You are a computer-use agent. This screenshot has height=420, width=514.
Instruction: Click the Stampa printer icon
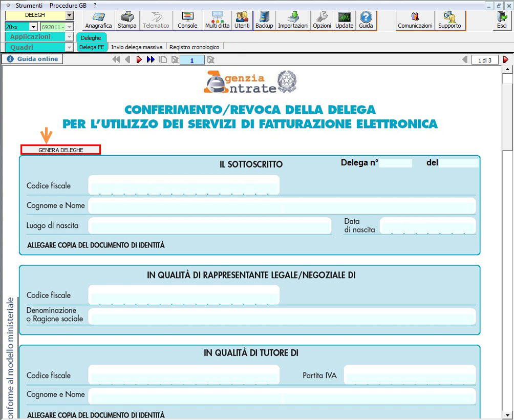[x=127, y=20]
